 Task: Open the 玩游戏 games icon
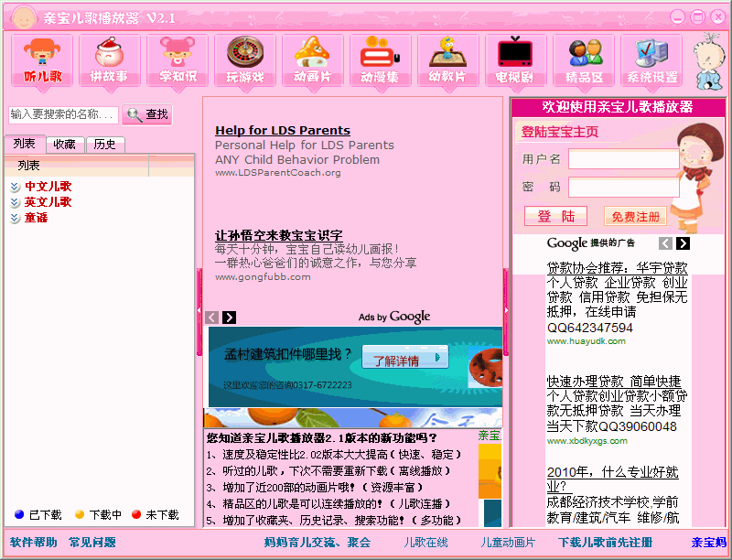point(245,60)
